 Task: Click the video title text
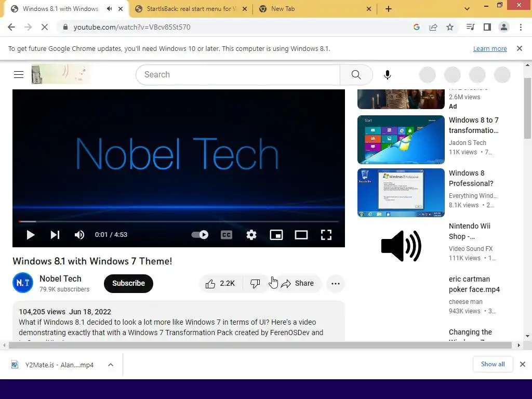tap(92, 261)
